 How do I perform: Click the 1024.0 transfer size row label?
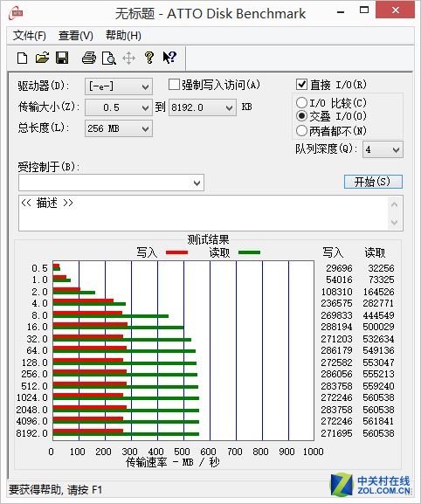[31, 397]
